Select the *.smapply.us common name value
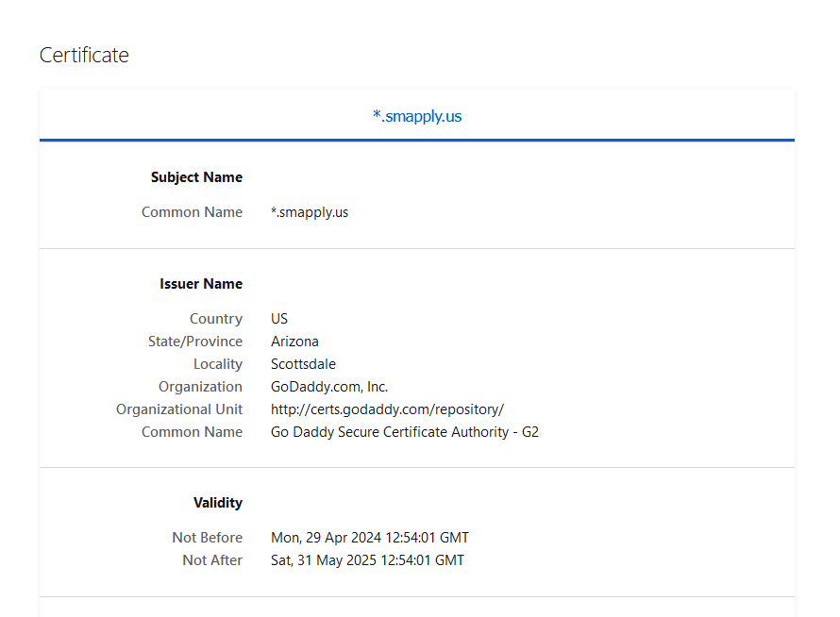Viewport: 840px width, 617px height. [x=310, y=211]
